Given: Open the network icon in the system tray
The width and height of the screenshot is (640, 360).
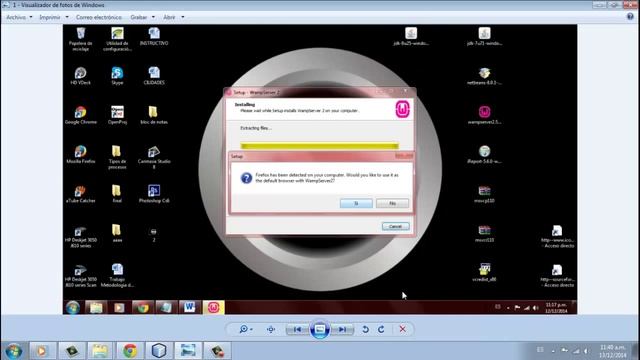Looking at the screenshot, I should click(576, 351).
